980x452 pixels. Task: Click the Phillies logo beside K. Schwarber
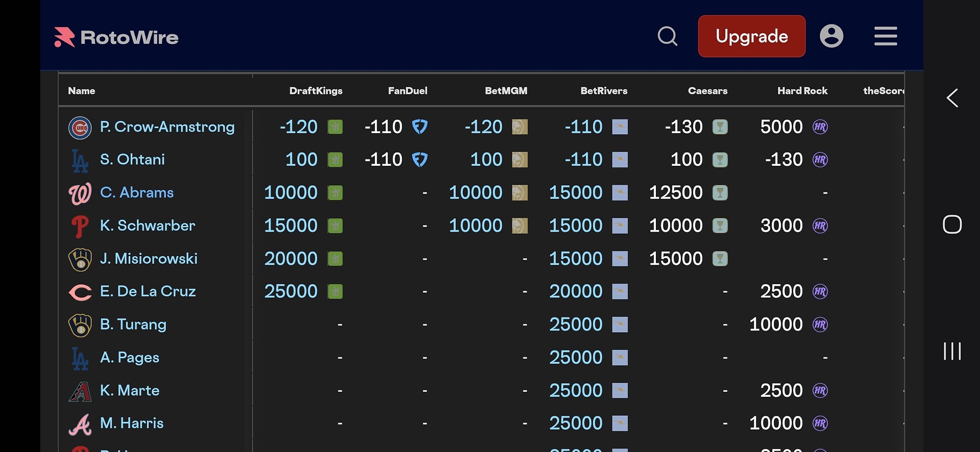80,227
